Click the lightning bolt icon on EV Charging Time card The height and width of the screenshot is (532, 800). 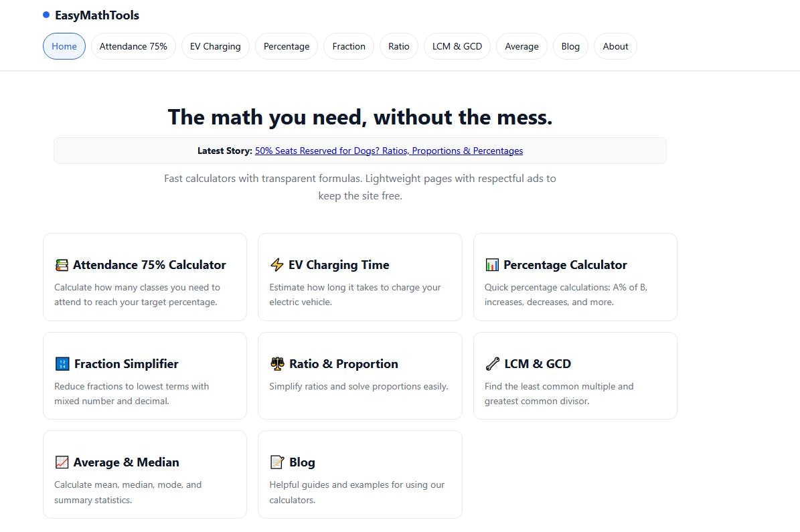pos(277,264)
